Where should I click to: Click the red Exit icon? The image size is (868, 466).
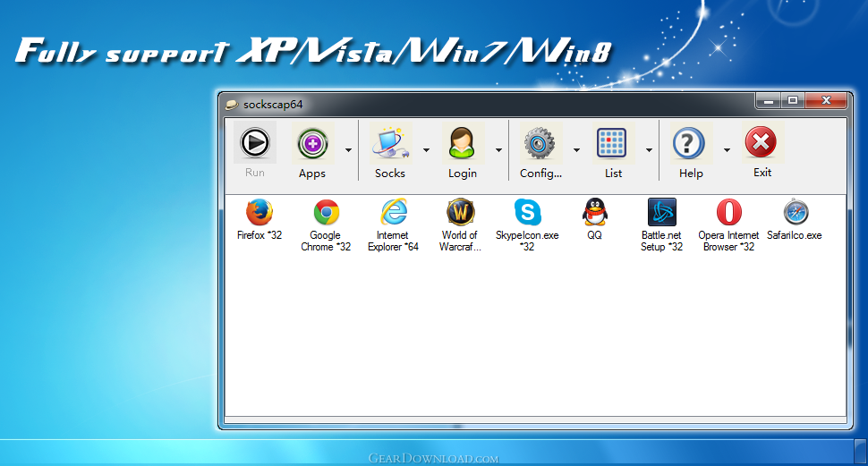point(762,142)
